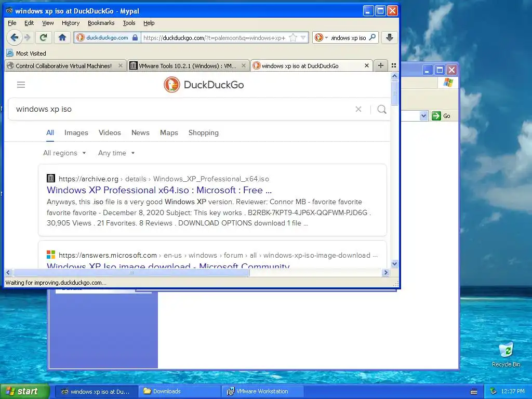Viewport: 532px width, 399px height.
Task: Show all tabs grid icon
Action: point(394,65)
